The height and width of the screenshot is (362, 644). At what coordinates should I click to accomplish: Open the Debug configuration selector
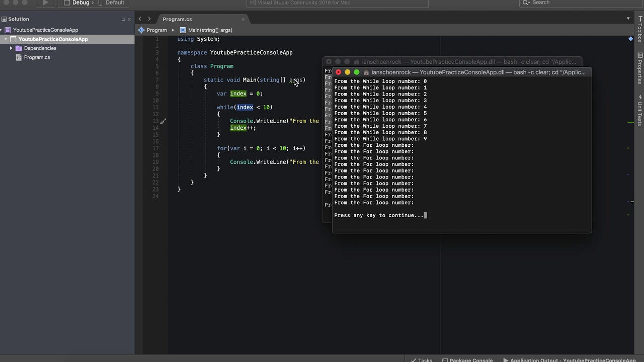click(x=80, y=3)
